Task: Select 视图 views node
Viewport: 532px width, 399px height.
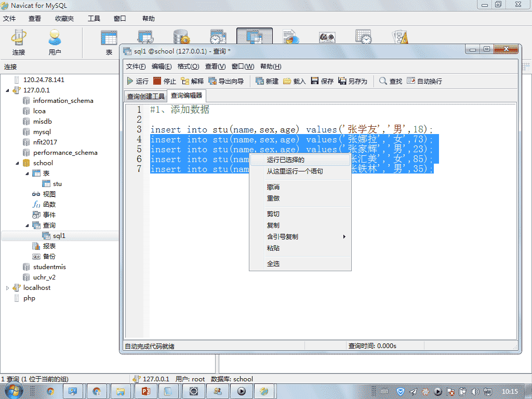Action: click(49, 194)
